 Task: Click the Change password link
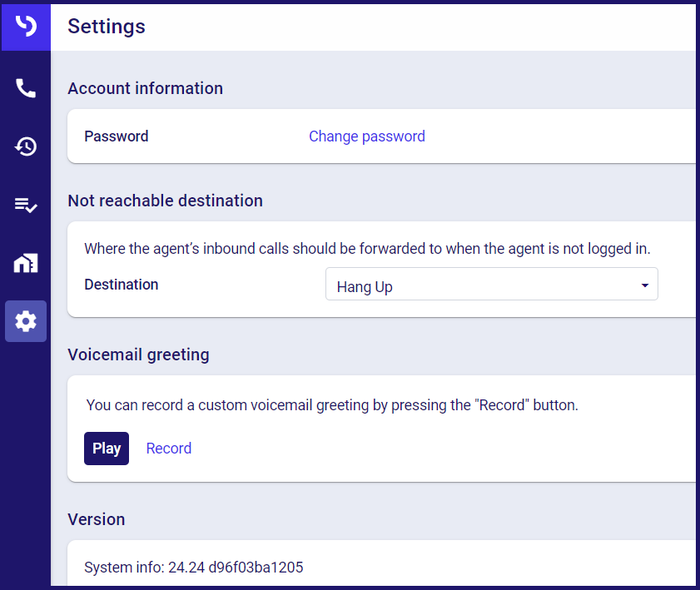point(366,136)
